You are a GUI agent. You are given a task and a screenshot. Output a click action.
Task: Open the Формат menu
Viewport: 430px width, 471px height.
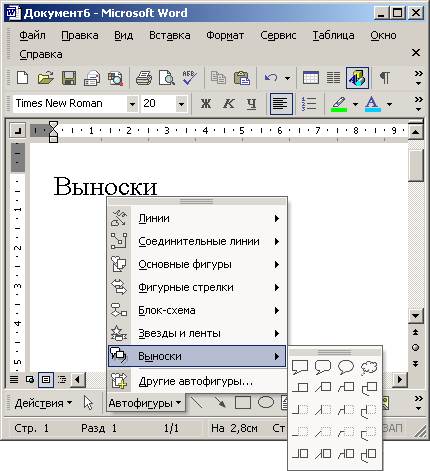pyautogui.click(x=225, y=35)
